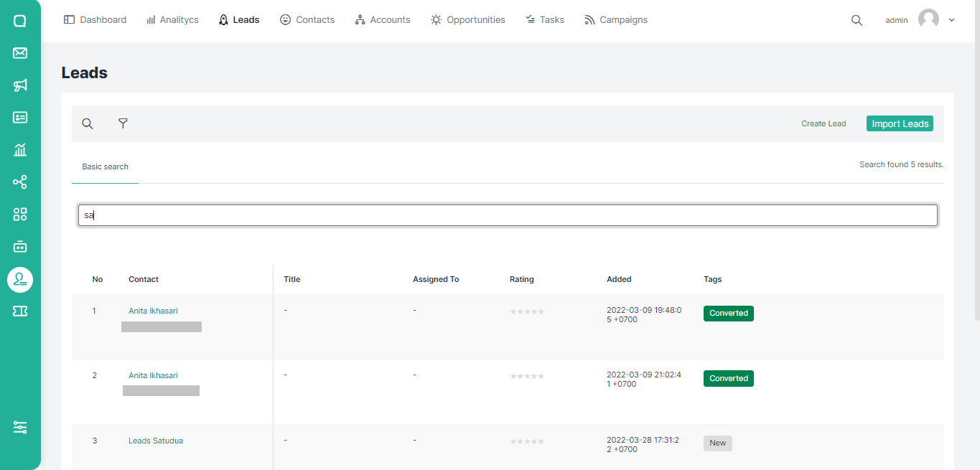Click the filter funnel icon
The height and width of the screenshot is (470, 980).
123,123
